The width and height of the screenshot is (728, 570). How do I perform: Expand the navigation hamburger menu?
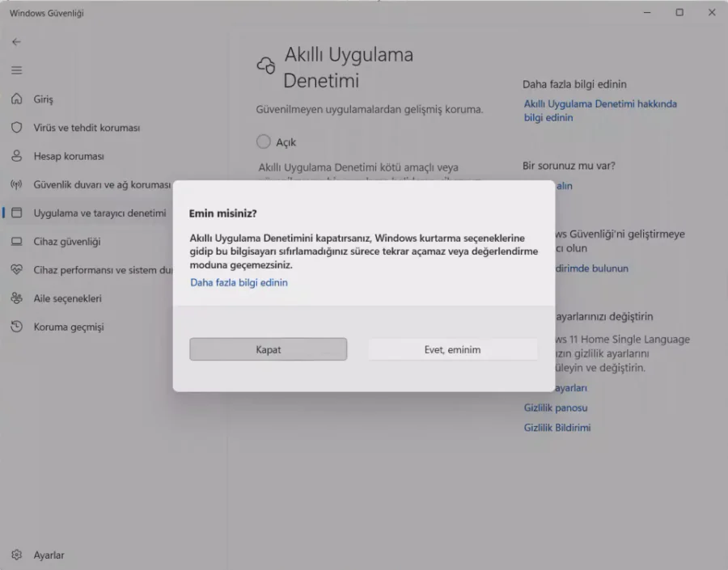(x=16, y=69)
